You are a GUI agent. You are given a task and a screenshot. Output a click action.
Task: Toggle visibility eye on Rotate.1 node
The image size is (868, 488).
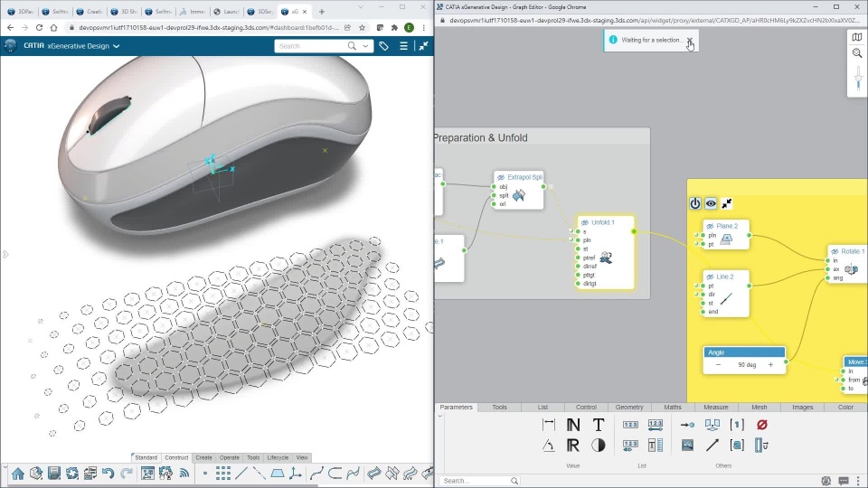(x=835, y=251)
